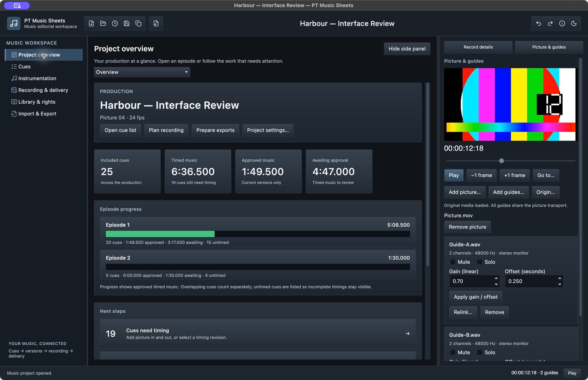
Task: Click Open cue list button
Action: [x=121, y=130]
